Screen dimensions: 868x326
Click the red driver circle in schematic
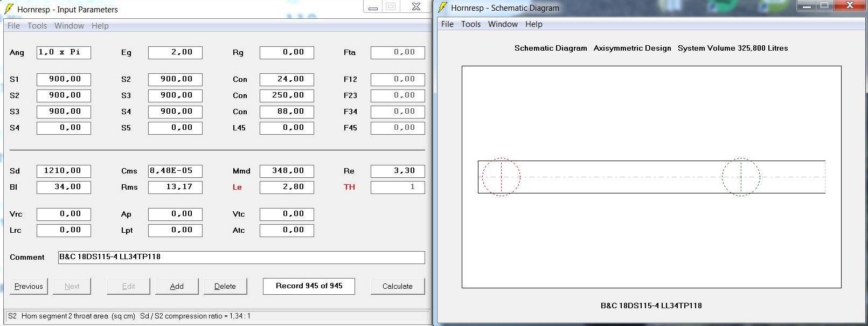[x=501, y=177]
